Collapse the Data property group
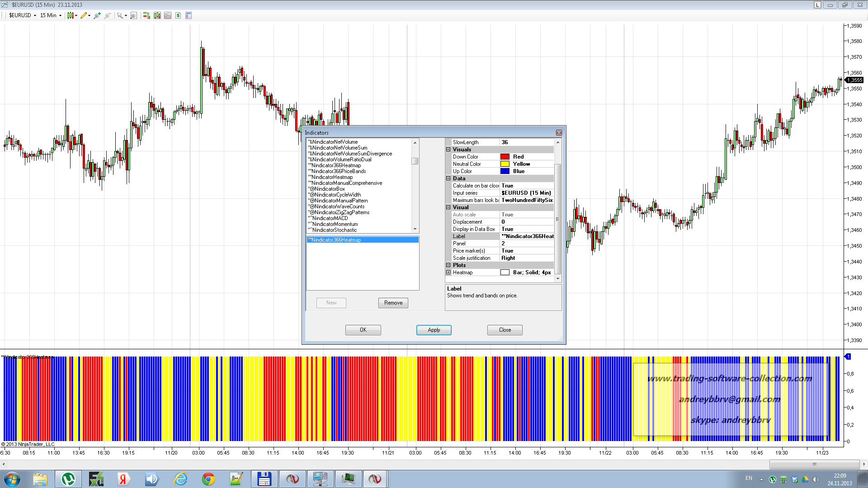Screen dimensions: 868x488 click(448, 178)
